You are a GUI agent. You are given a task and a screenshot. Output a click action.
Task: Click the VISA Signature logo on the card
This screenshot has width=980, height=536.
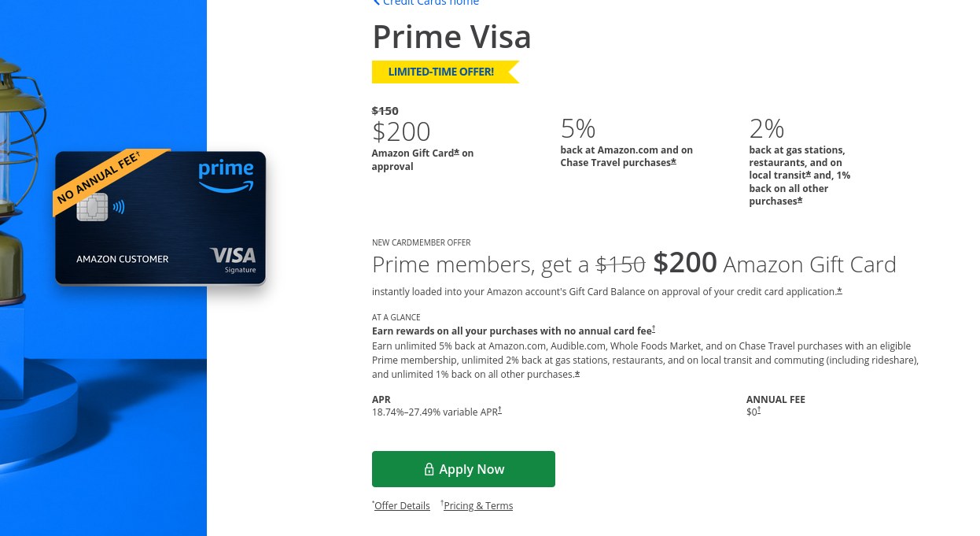(x=234, y=260)
